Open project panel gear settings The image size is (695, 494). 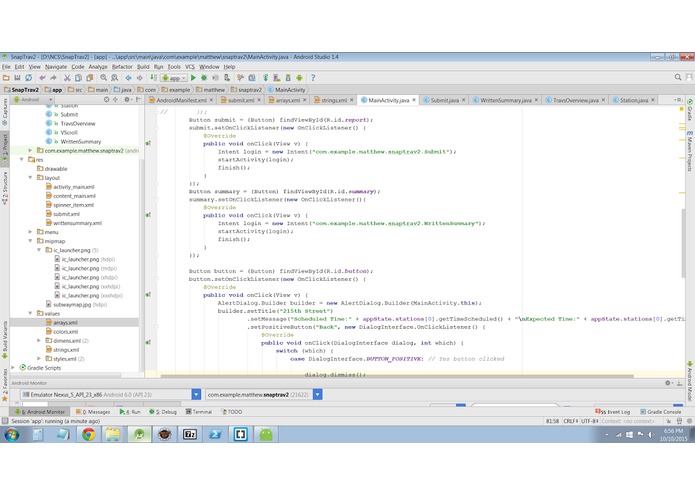(127, 100)
